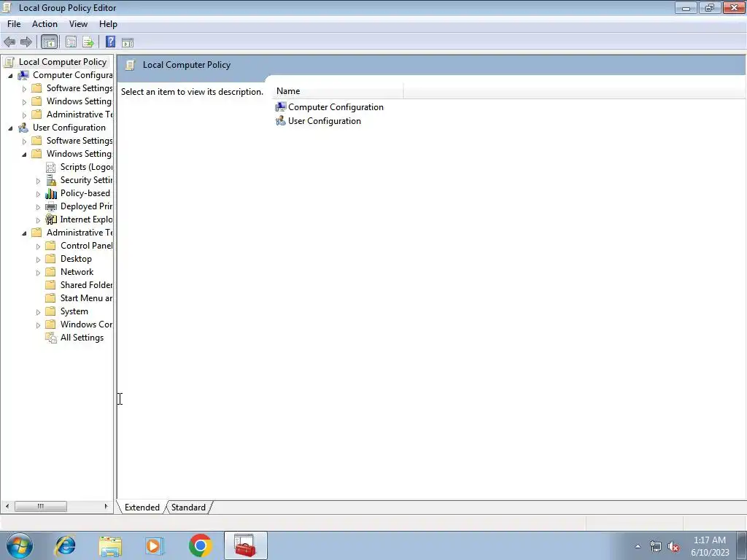Launch Internet Explorer from the taskbar

tap(65, 545)
